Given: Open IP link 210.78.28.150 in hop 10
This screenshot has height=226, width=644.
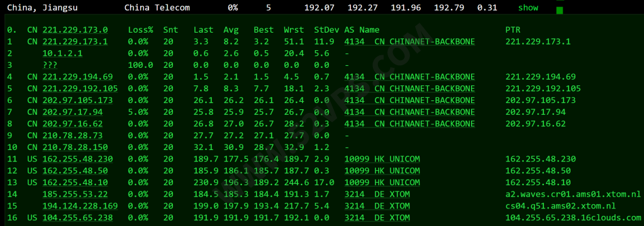Looking at the screenshot, I should coord(75,148).
